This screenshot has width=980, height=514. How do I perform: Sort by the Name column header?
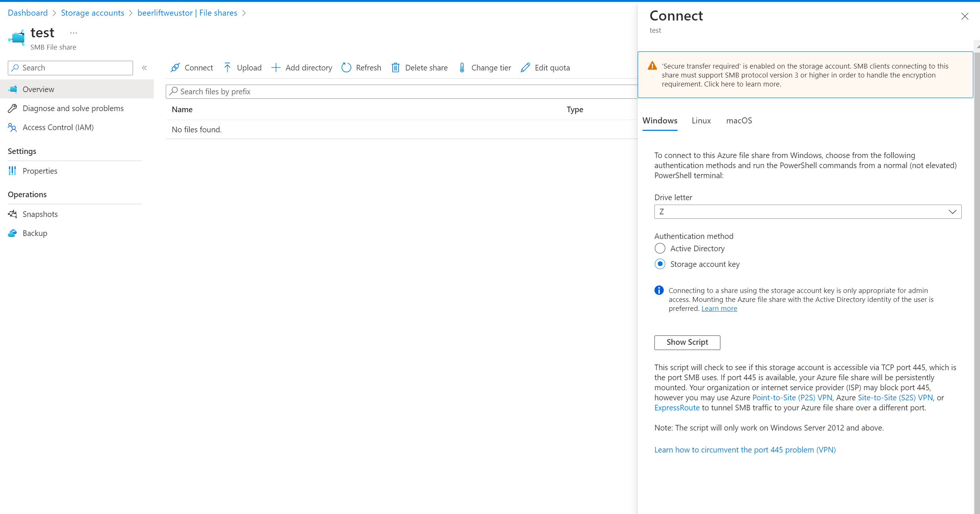182,110
